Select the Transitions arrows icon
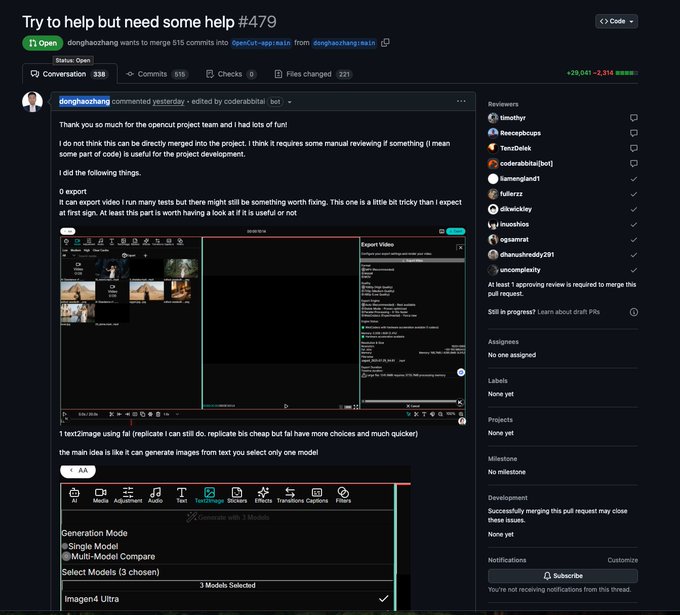Screen dimensions: 680x615 [x=290, y=495]
